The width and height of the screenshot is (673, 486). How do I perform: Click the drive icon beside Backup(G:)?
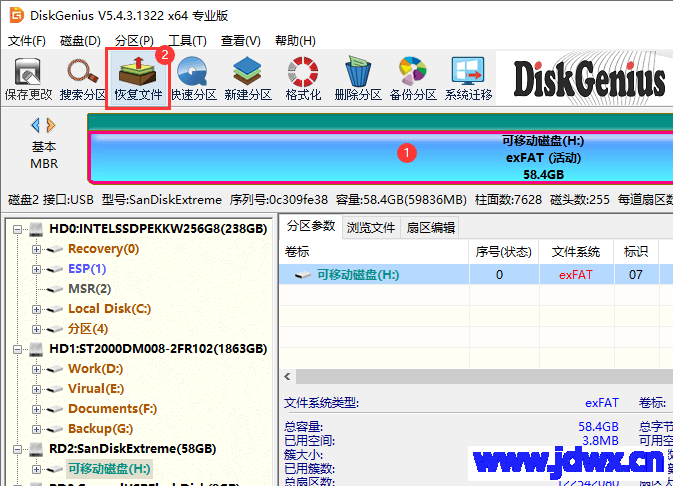[x=55, y=429]
